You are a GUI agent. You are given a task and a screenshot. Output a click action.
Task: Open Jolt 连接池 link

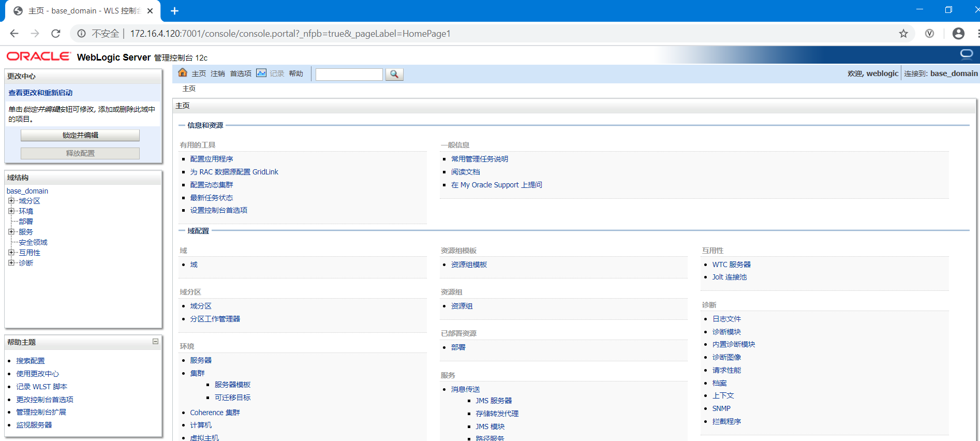point(730,277)
